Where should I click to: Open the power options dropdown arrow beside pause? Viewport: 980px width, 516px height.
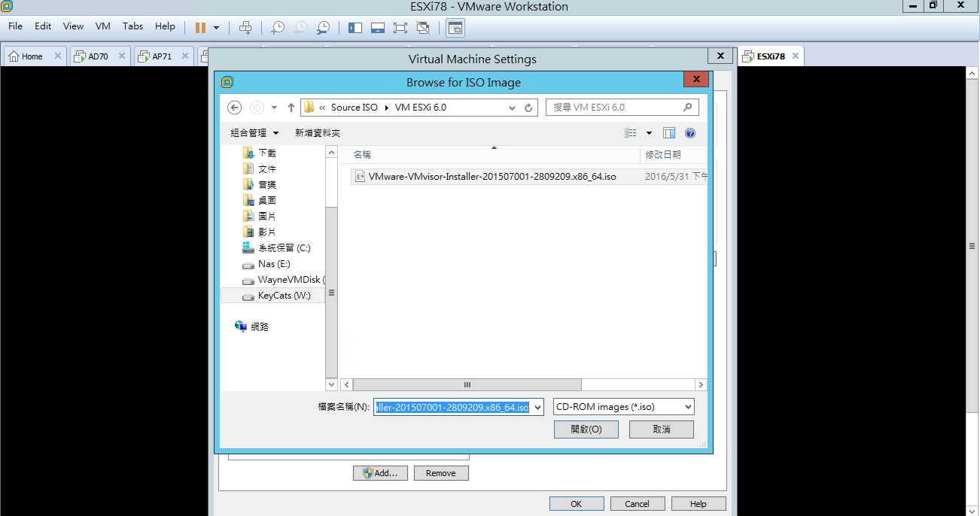(216, 28)
